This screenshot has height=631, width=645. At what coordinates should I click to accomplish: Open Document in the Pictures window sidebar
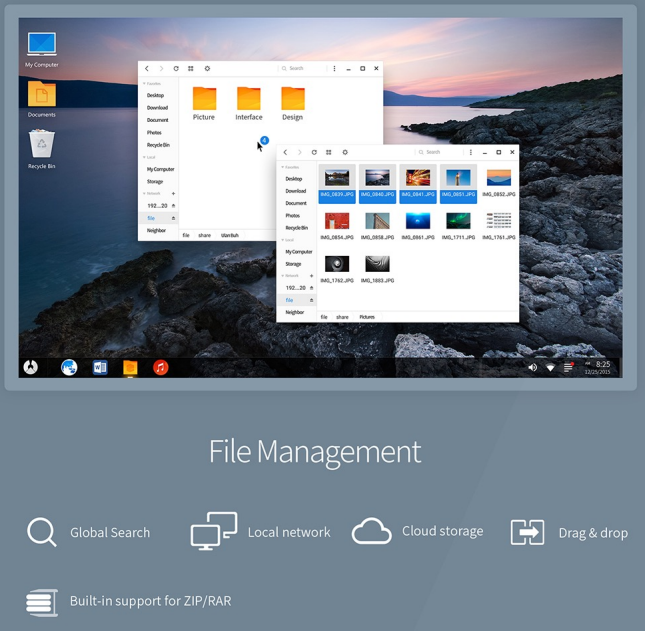296,203
